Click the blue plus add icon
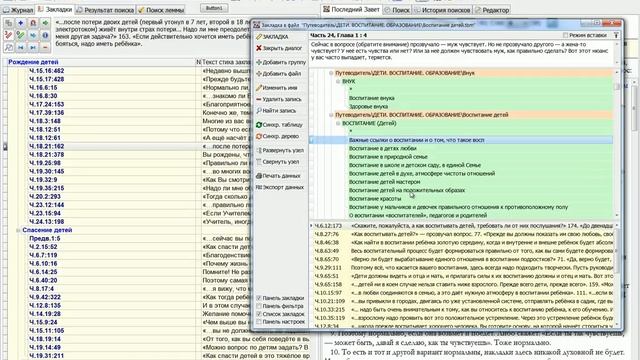 point(21,23)
